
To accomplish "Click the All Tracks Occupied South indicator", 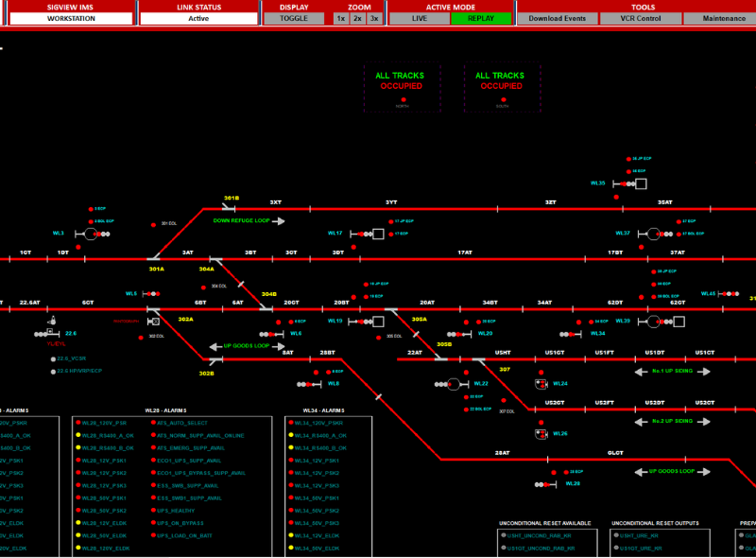I will coord(504,100).
